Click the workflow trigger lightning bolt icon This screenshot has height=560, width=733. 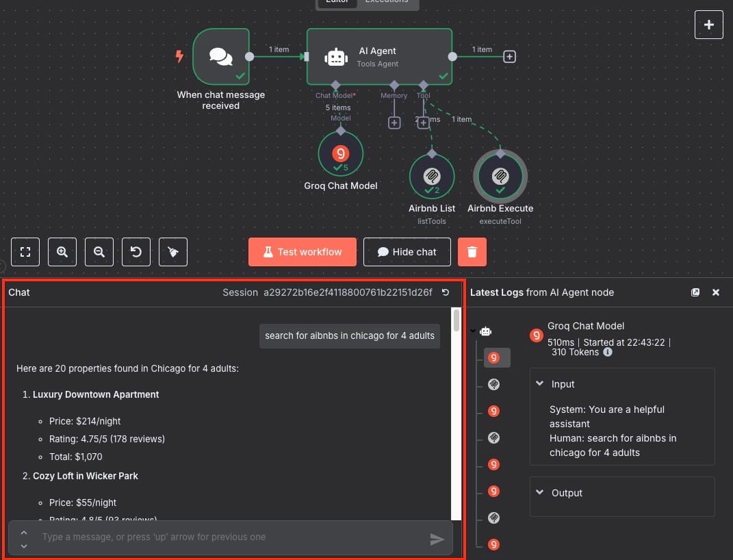(x=179, y=57)
